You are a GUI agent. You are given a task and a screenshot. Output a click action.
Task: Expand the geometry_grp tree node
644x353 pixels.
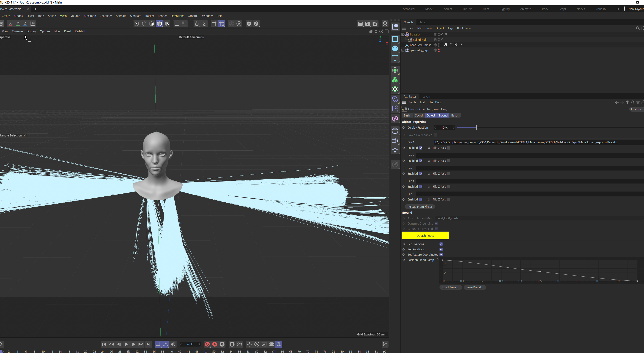(403, 50)
